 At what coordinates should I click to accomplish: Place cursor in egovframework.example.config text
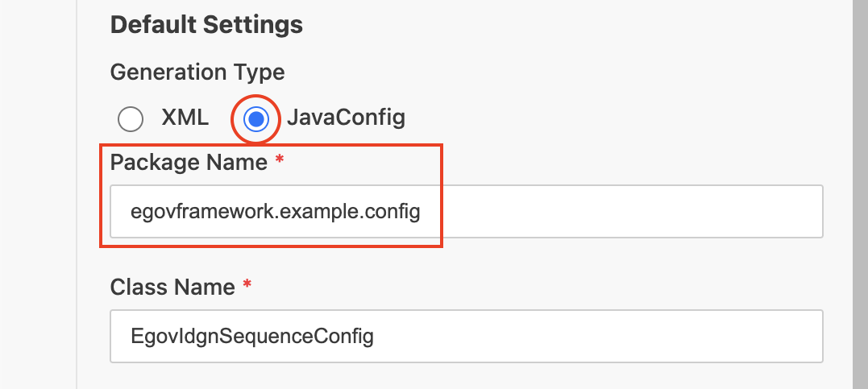(275, 213)
